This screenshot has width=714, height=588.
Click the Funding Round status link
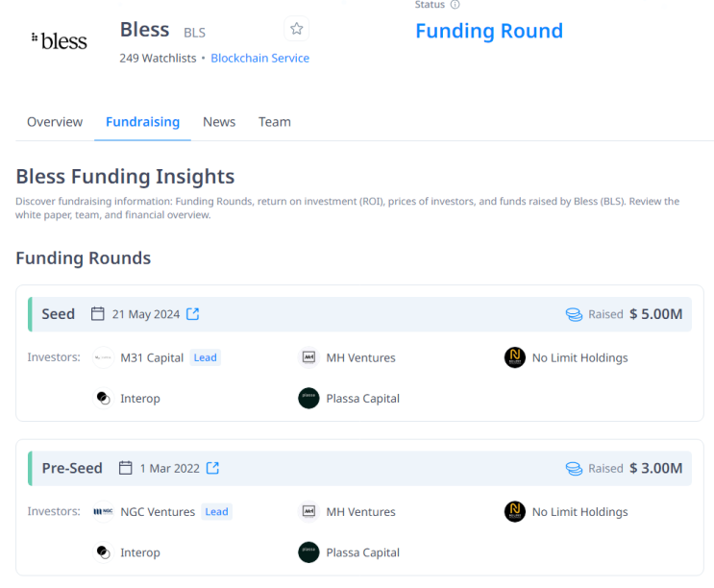[x=489, y=31]
